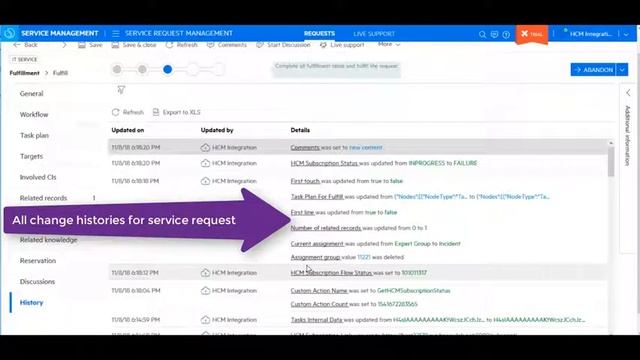This screenshot has width=640, height=360.
Task: Open the Related knowledge section
Action: click(48, 240)
